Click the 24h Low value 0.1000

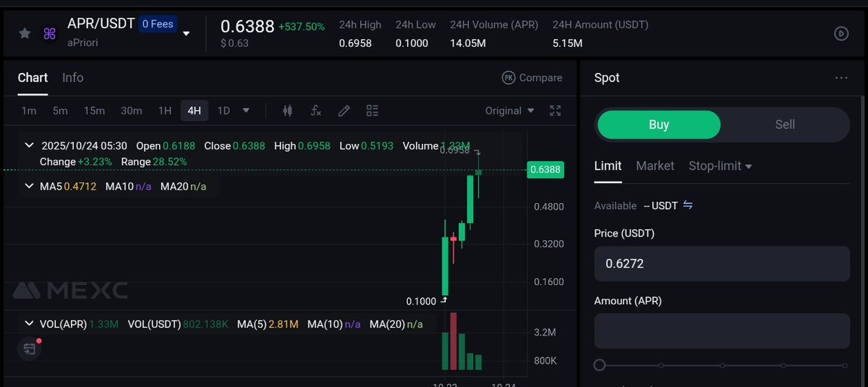click(412, 43)
